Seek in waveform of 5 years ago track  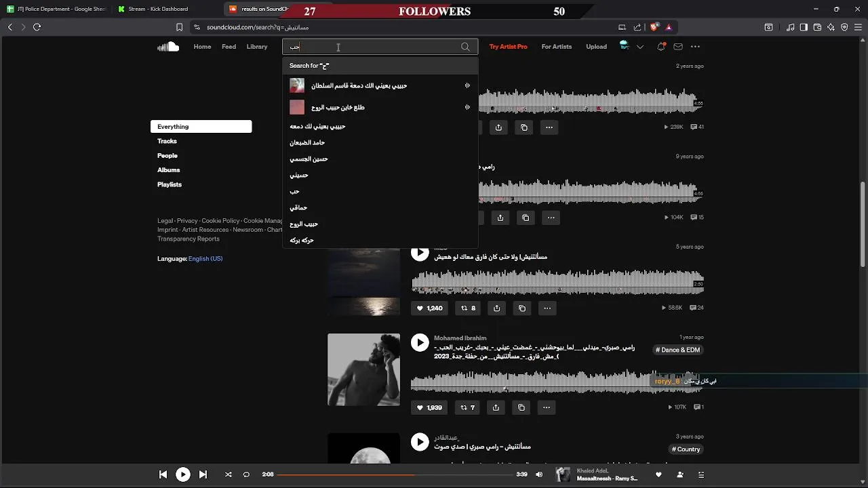click(x=557, y=282)
